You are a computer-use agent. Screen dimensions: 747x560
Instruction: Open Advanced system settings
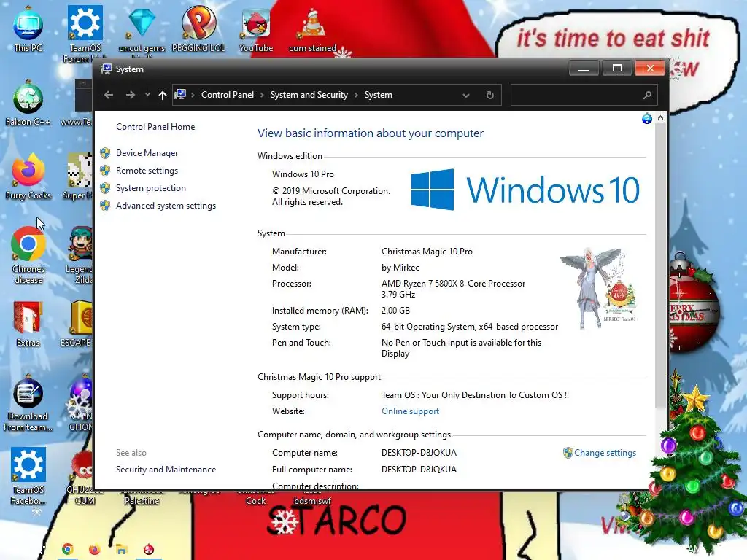[166, 206]
